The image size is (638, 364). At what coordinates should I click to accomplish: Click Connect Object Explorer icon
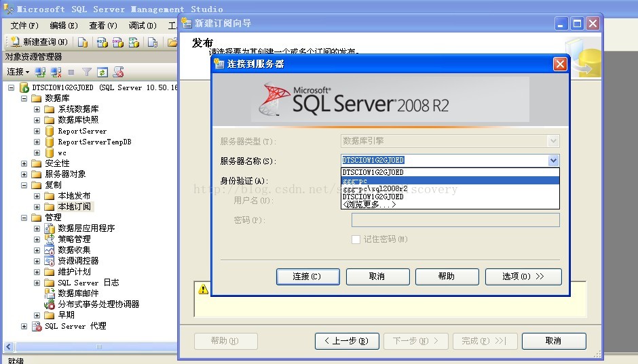pyautogui.click(x=40, y=73)
